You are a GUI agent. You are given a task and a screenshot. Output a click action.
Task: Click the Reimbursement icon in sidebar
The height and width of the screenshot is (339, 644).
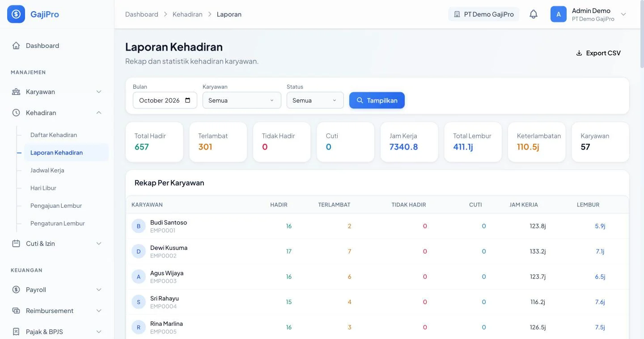point(16,311)
